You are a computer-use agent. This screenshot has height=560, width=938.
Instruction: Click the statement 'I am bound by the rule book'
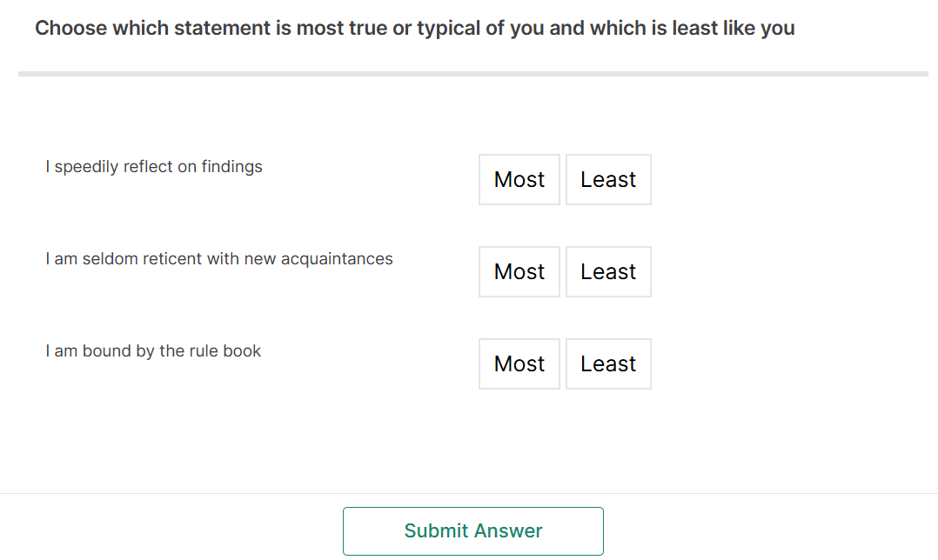pyautogui.click(x=153, y=351)
